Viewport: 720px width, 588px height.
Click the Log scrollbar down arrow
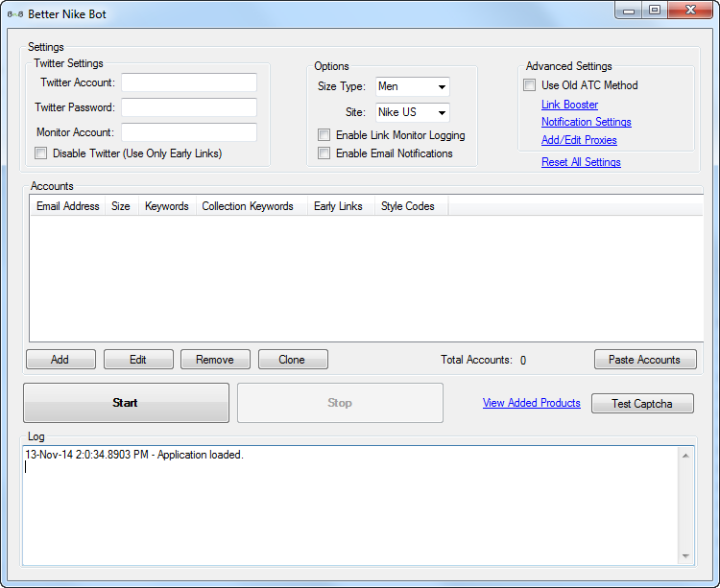(685, 556)
